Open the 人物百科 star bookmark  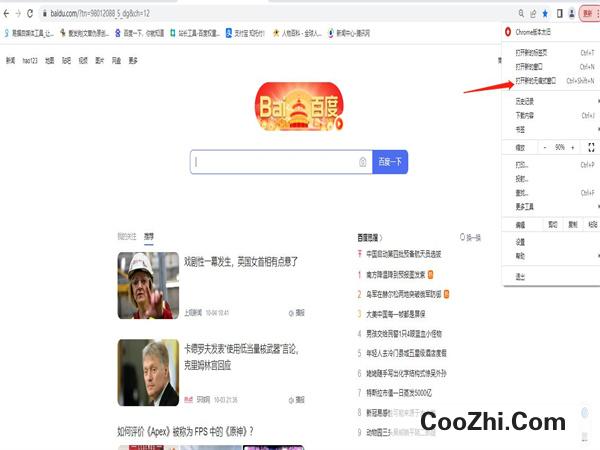pos(297,33)
